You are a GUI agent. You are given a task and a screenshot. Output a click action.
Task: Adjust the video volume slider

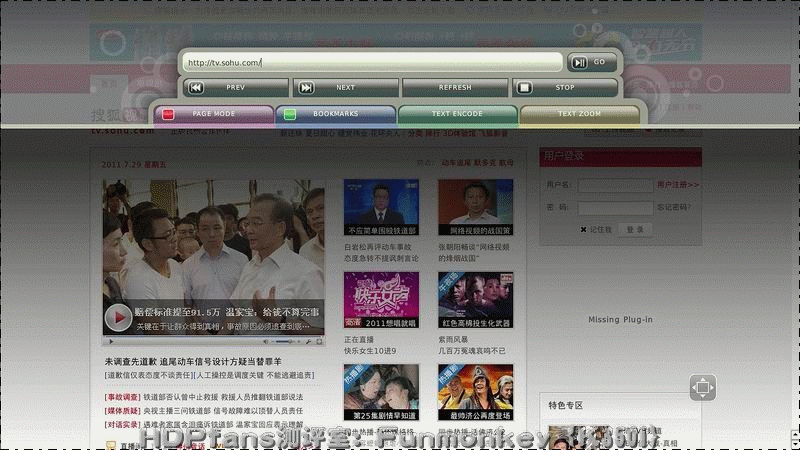[x=285, y=341]
